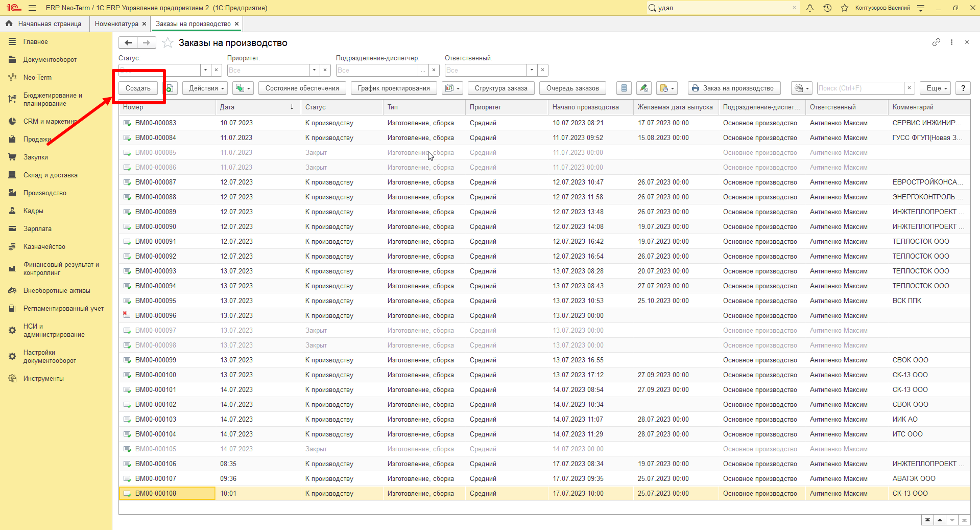Open the main menu hamburger icon
The image size is (980, 530).
point(32,8)
